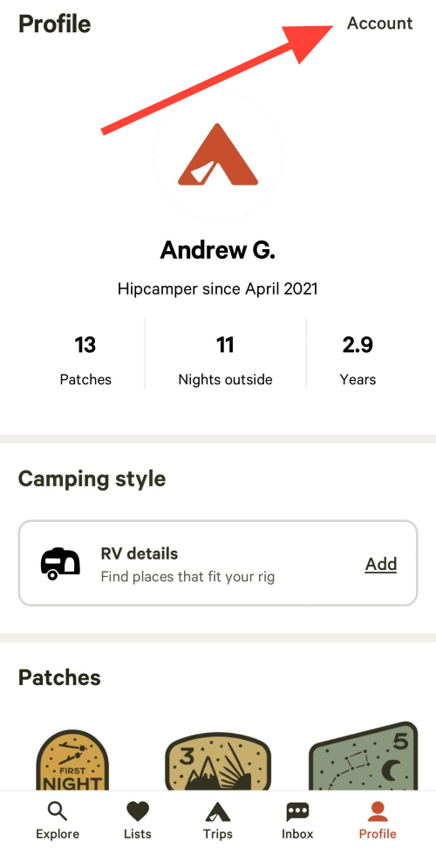The height and width of the screenshot is (868, 436).
Task: Switch to the Inbox tab label
Action: [297, 834]
